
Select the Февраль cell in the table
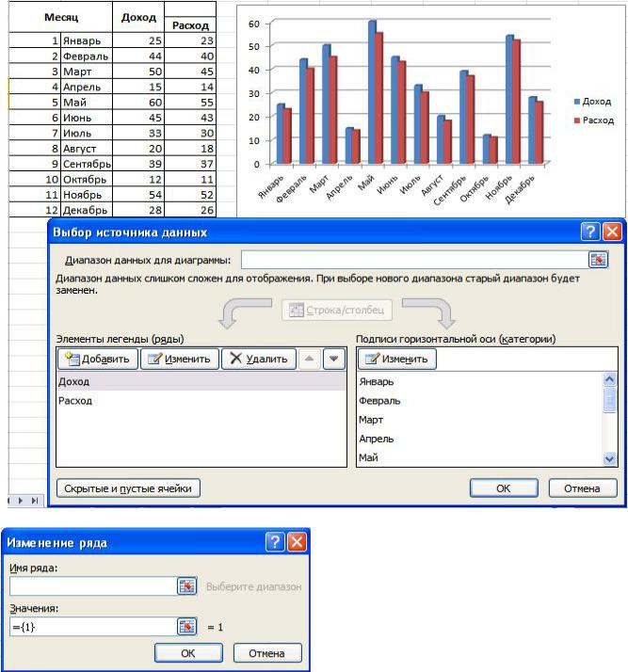[87, 56]
